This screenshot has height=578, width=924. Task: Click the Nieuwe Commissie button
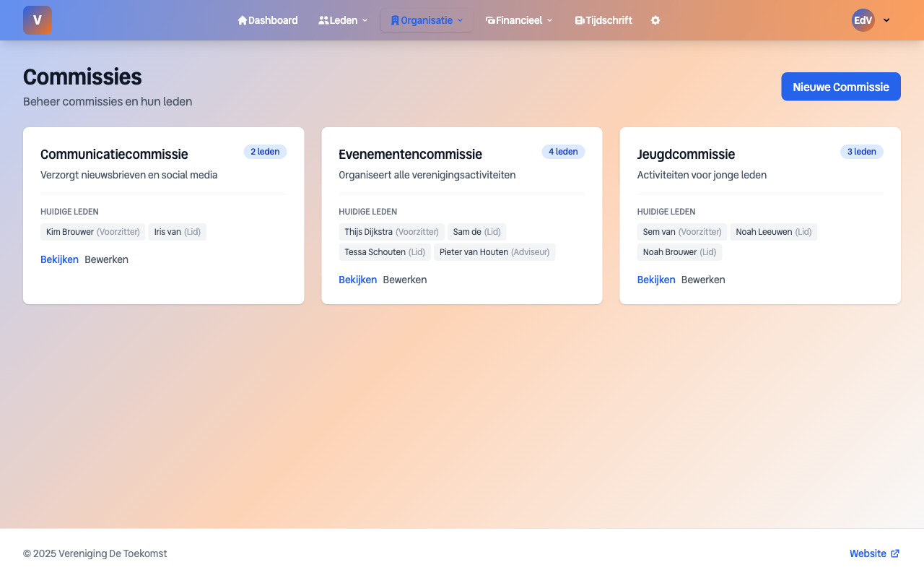click(840, 87)
